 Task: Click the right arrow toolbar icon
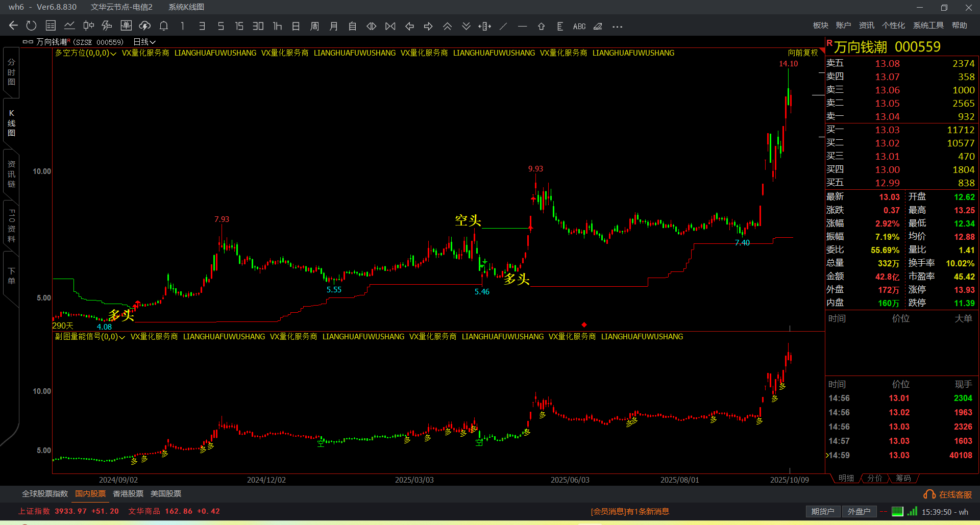tap(428, 26)
